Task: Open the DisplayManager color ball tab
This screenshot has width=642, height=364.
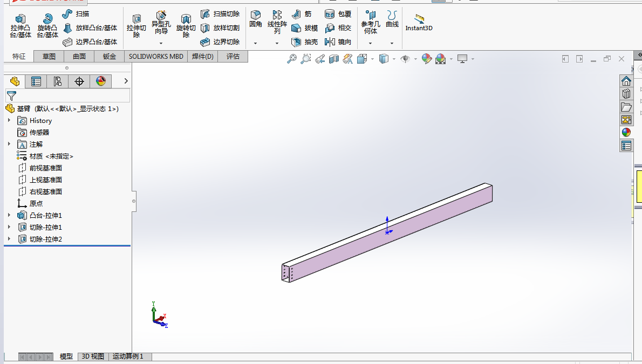Action: (x=101, y=81)
